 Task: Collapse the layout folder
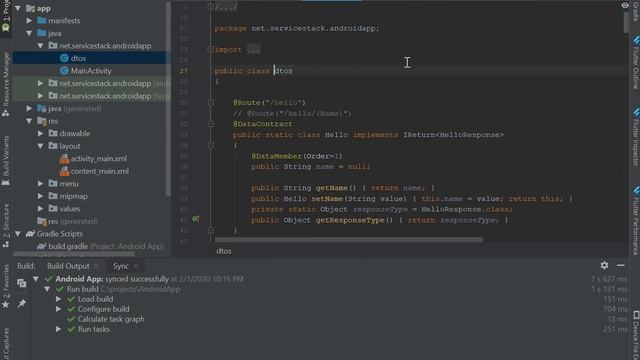pos(41,146)
